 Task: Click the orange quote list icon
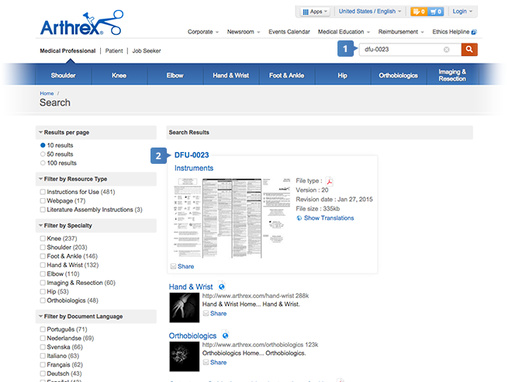click(419, 12)
